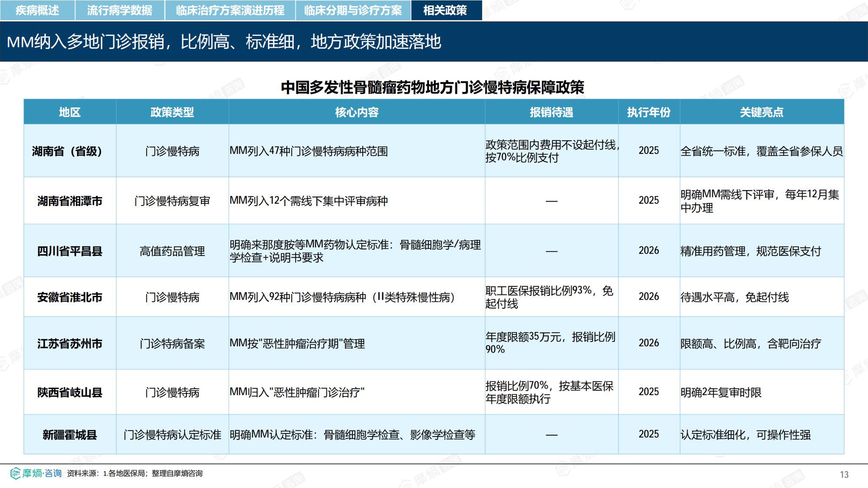
Task: Open the 疾病概述 tab
Action: click(37, 10)
